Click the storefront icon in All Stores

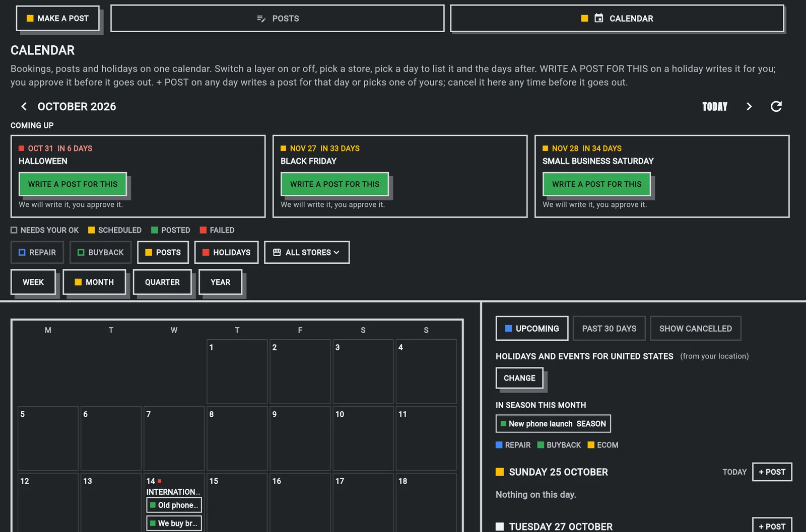(x=277, y=252)
